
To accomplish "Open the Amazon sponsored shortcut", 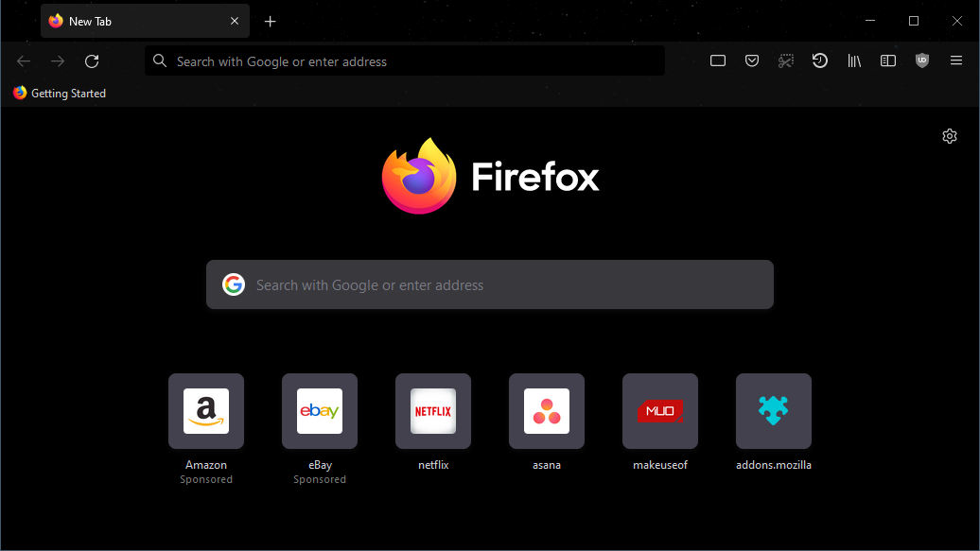I will pos(206,411).
